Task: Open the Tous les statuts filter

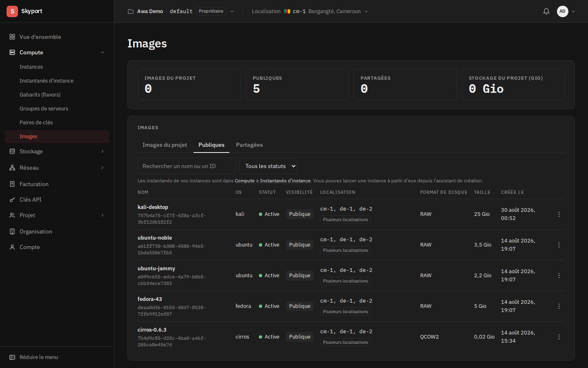Action: coord(268,166)
